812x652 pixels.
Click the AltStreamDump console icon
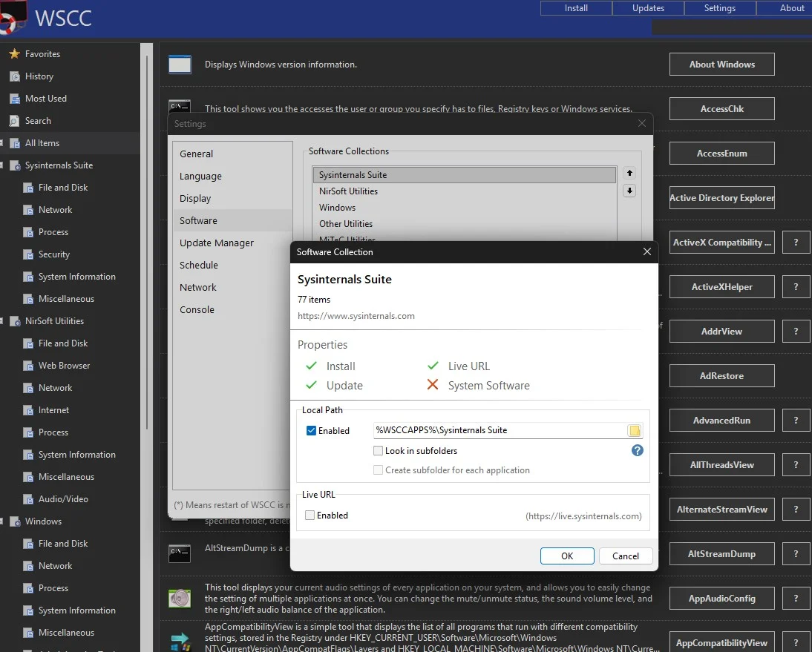[x=180, y=553]
